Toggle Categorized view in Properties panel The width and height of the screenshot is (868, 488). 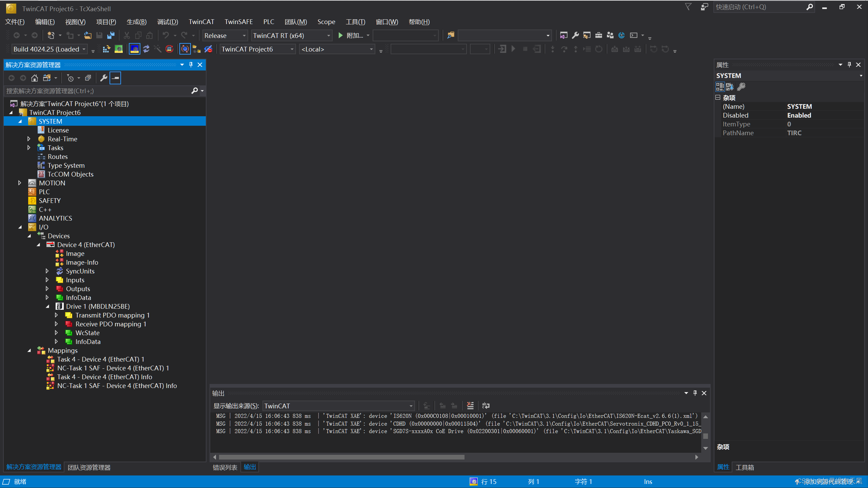(x=720, y=87)
